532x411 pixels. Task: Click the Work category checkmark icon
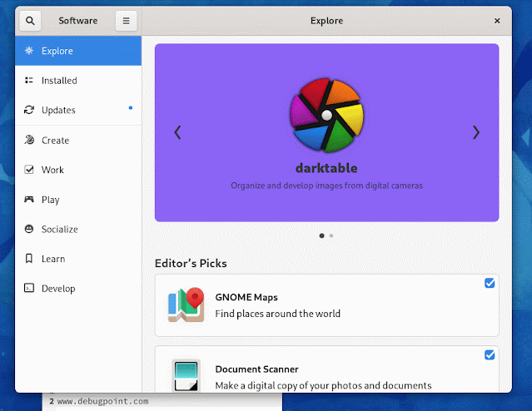[29, 170]
